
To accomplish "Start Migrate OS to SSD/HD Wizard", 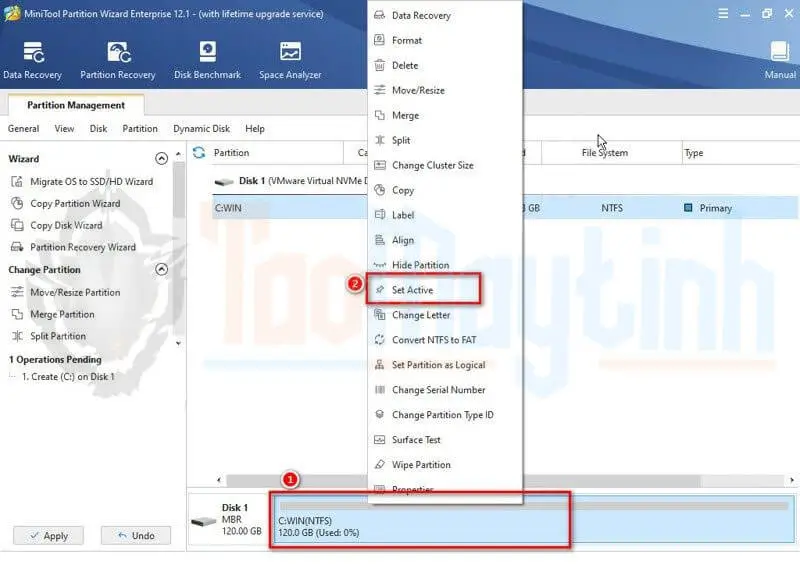I will (91, 182).
